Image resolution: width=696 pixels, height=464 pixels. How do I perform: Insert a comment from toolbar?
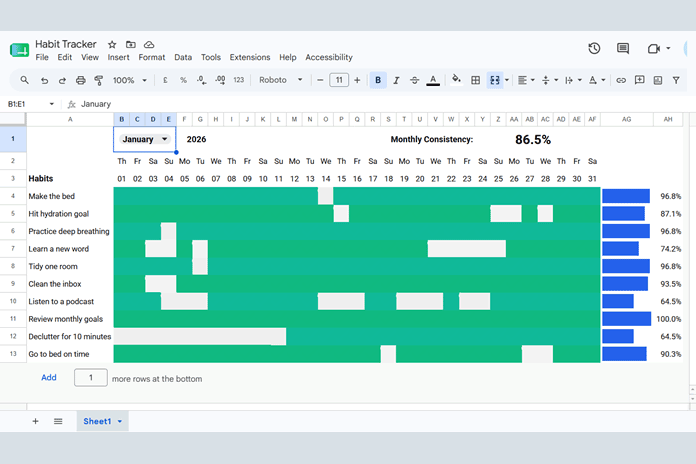point(639,80)
